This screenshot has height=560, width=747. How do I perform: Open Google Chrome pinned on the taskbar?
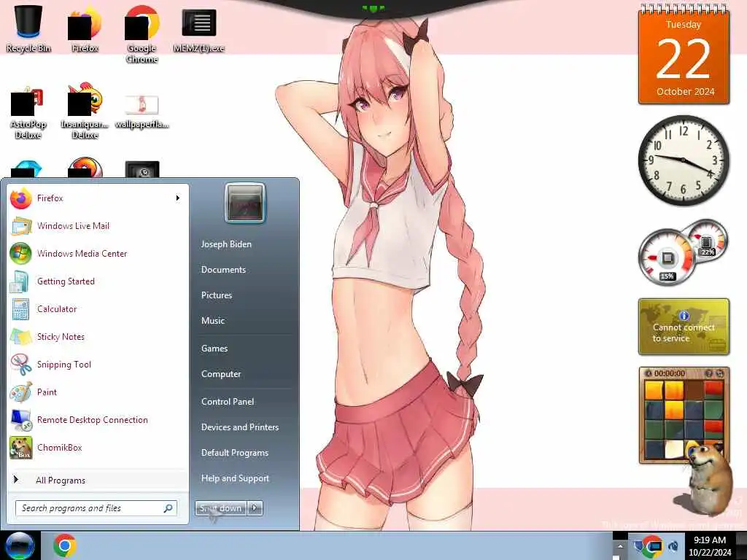[65, 545]
